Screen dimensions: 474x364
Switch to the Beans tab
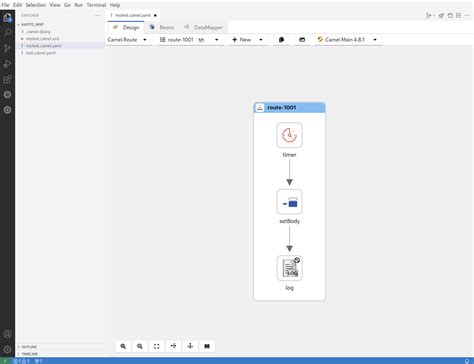click(162, 27)
